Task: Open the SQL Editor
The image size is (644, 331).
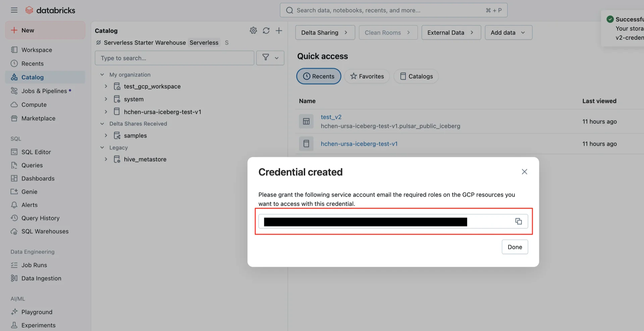Action: tap(45, 152)
